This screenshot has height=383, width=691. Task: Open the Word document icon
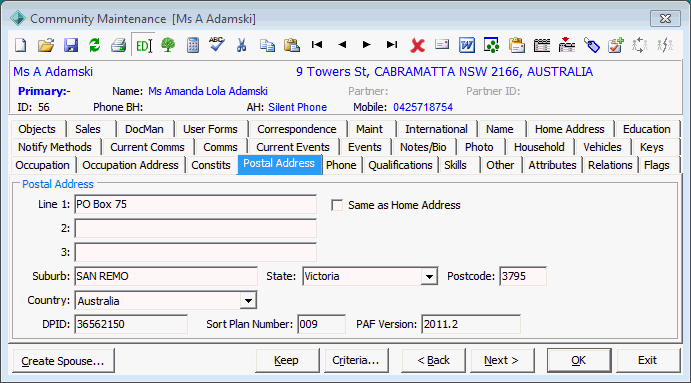pyautogui.click(x=467, y=45)
